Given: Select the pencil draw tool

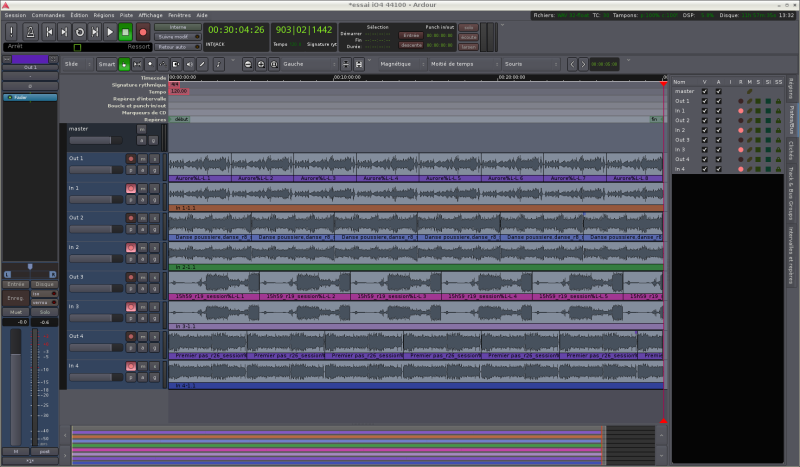Looking at the screenshot, I should 203,64.
